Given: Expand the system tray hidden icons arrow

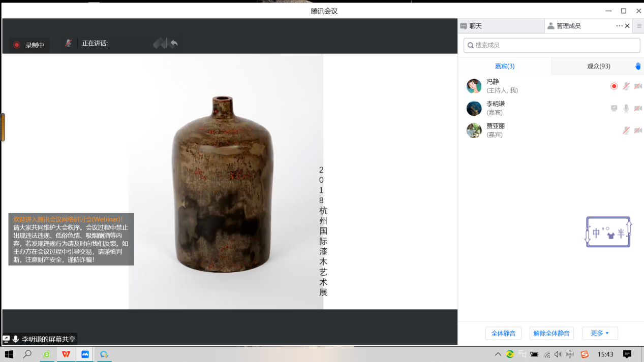Looking at the screenshot, I should coord(498,354).
